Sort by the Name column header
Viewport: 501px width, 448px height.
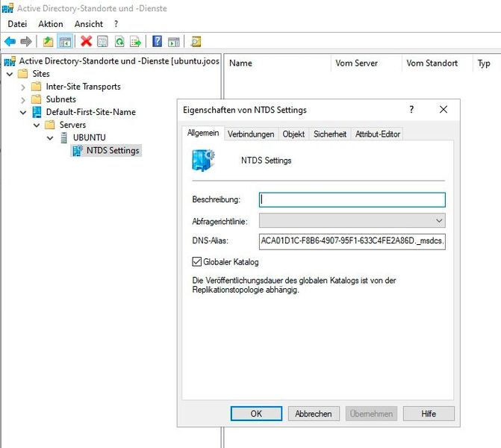278,63
